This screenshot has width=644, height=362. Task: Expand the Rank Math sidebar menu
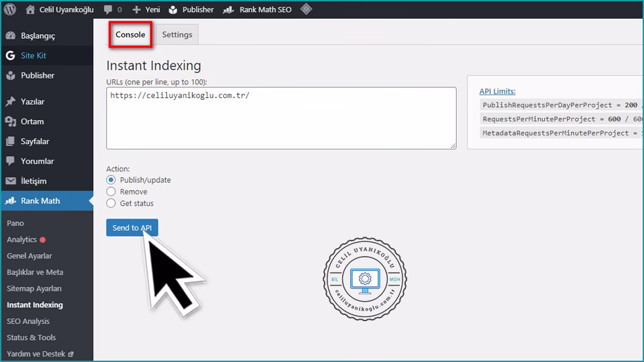point(40,200)
